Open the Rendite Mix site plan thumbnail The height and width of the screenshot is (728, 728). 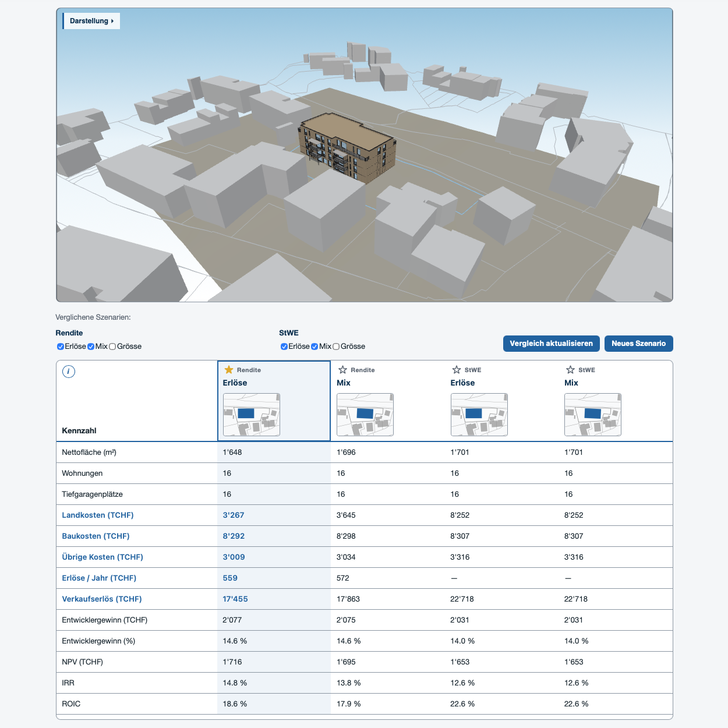click(x=365, y=415)
